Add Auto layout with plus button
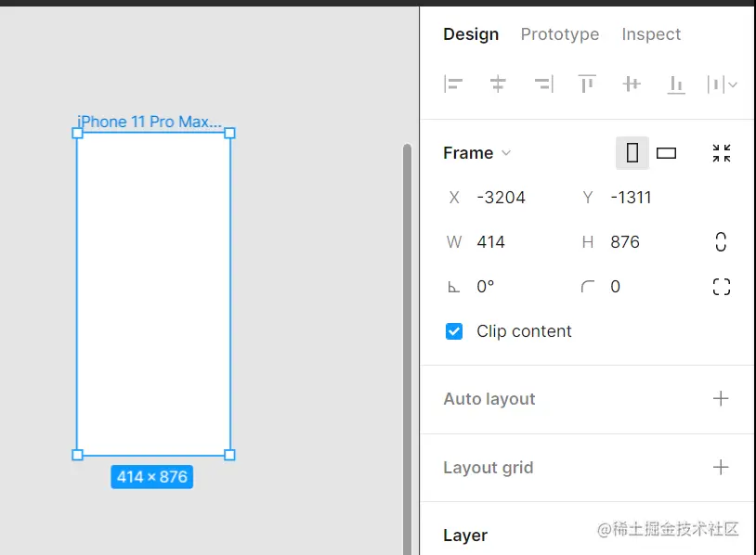This screenshot has height=555, width=756. click(721, 398)
